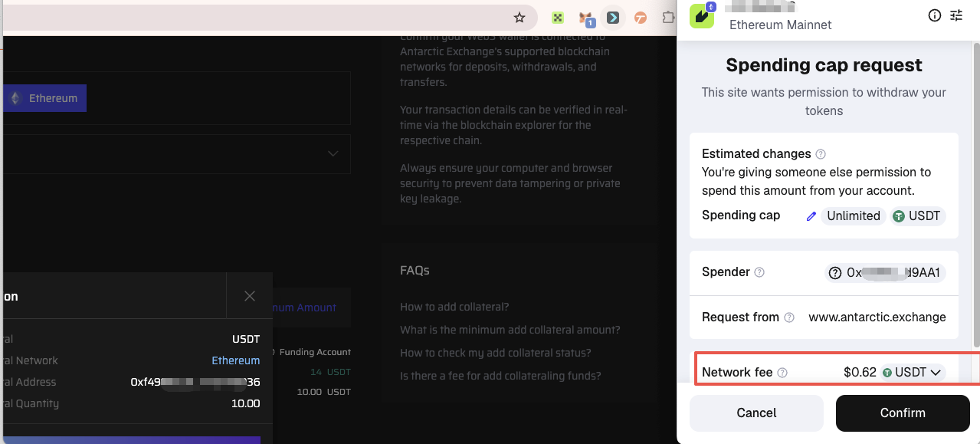Open FAQ 'How to add collateral?'

(x=454, y=307)
